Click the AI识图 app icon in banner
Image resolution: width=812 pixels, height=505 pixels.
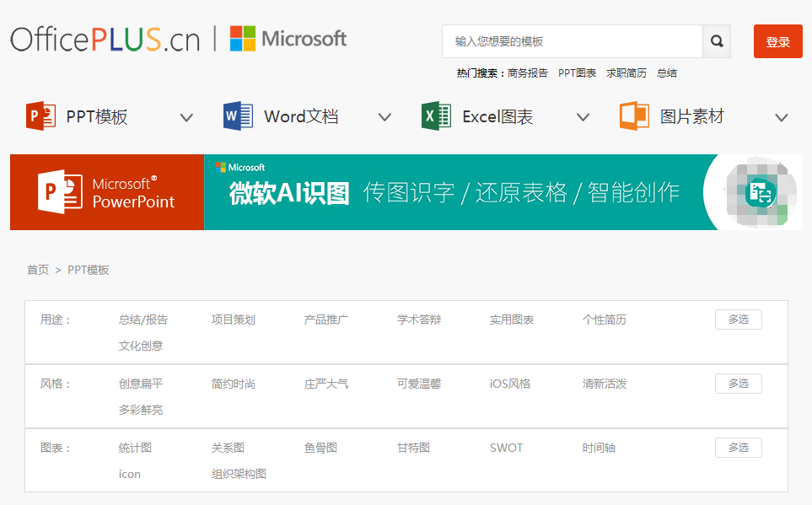click(x=759, y=193)
